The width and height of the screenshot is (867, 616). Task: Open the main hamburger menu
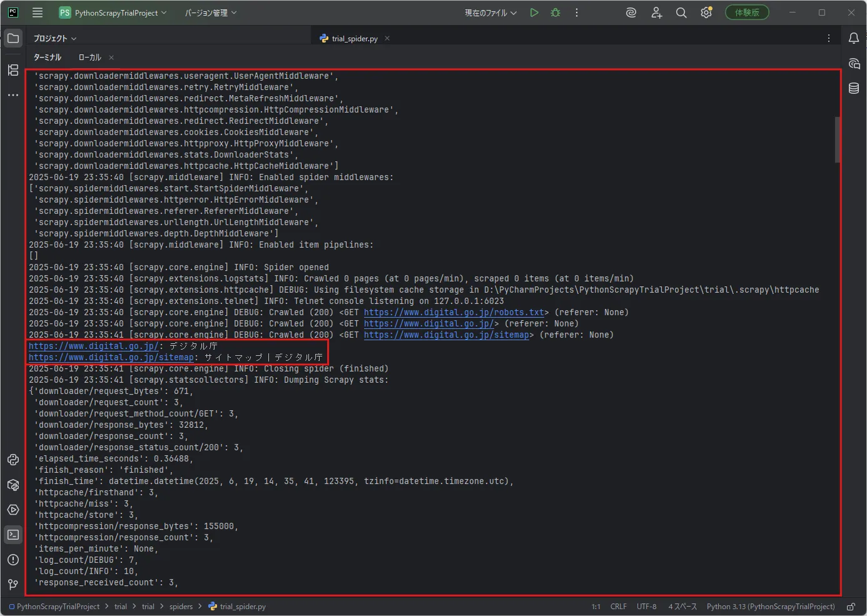tap(38, 13)
